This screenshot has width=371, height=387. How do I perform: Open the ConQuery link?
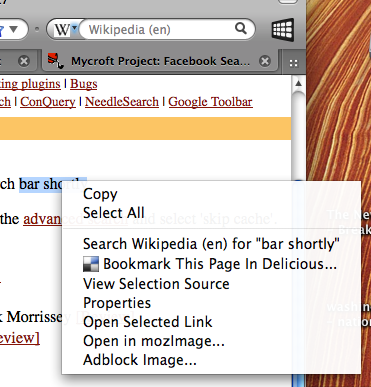click(48, 102)
